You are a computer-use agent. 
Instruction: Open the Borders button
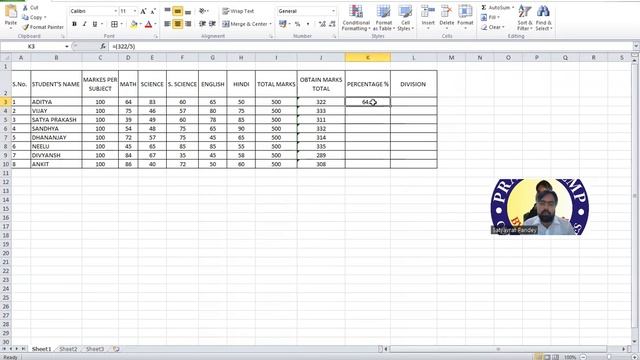pyautogui.click(x=114, y=24)
